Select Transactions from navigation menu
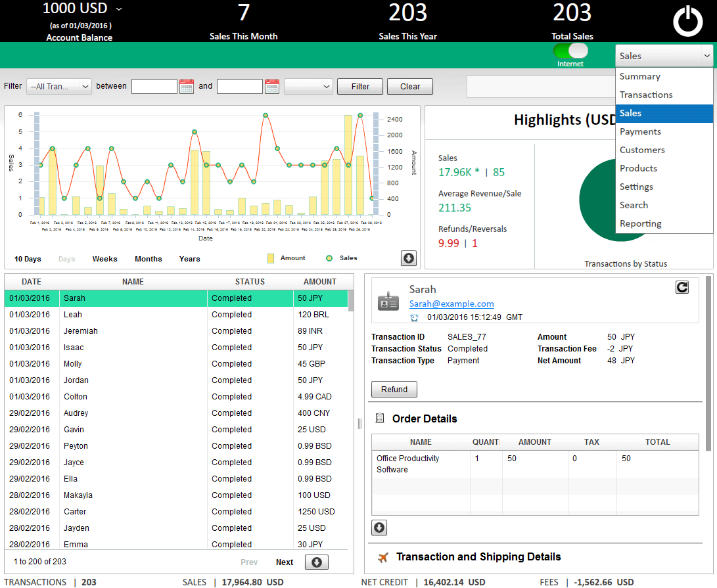The image size is (717, 588). [664, 95]
